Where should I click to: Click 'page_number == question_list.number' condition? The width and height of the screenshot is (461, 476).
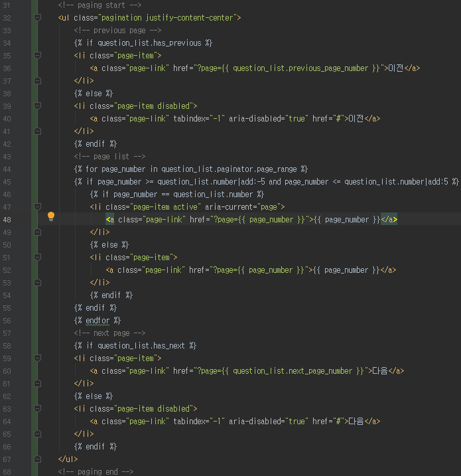pyautogui.click(x=183, y=195)
